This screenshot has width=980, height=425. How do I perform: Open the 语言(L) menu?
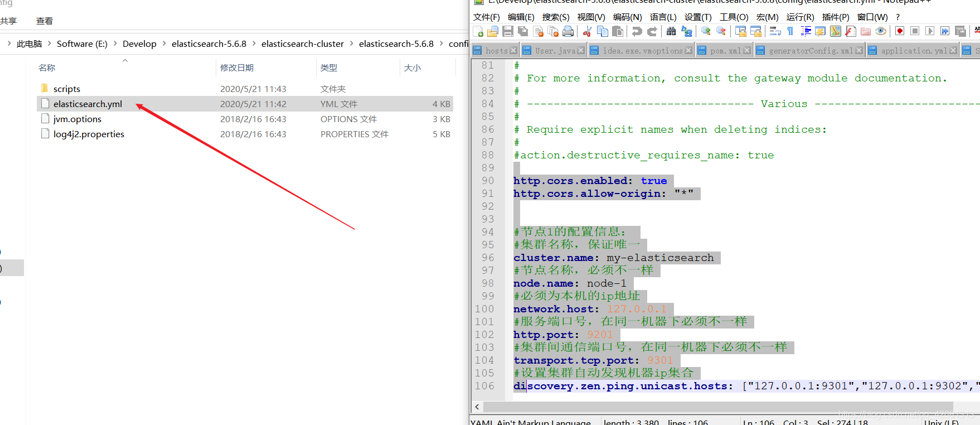tap(663, 17)
